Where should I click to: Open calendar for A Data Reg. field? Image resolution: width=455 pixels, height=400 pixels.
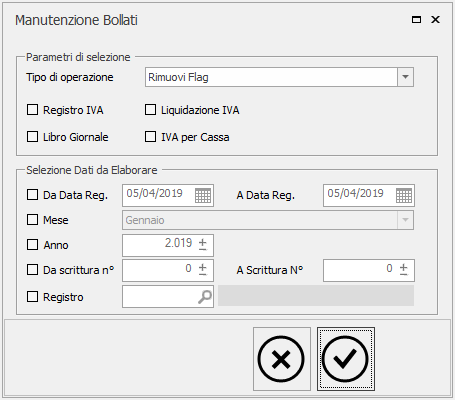coord(404,195)
